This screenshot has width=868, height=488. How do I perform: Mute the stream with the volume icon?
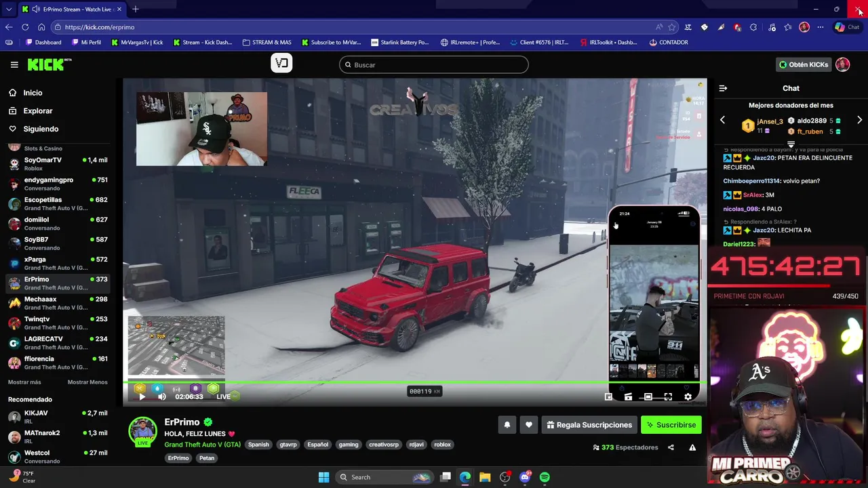pyautogui.click(x=161, y=396)
